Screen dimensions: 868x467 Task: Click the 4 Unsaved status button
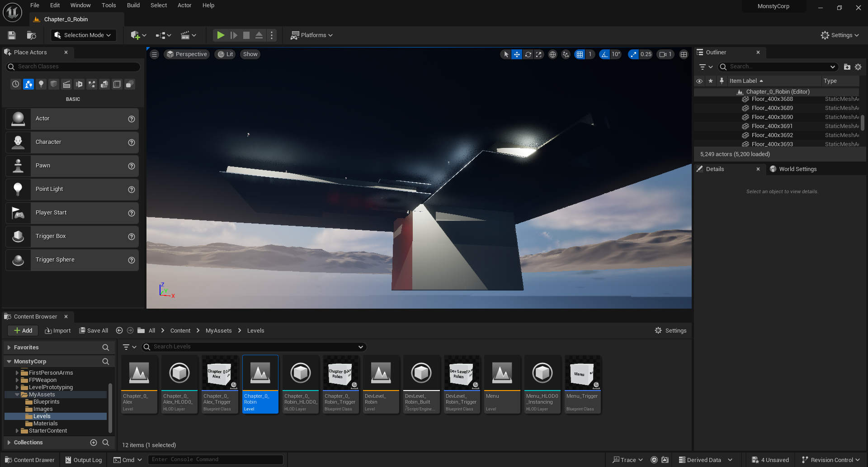(x=770, y=460)
